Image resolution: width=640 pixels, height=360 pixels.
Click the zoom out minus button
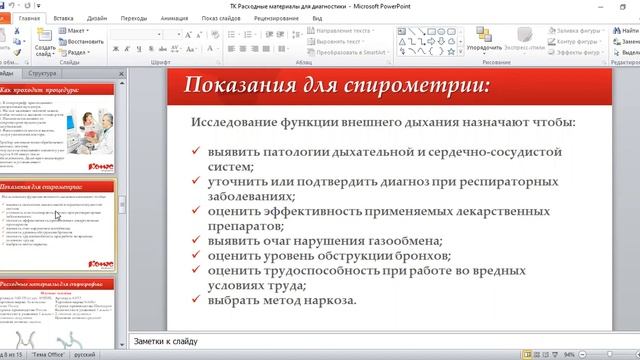583,355
